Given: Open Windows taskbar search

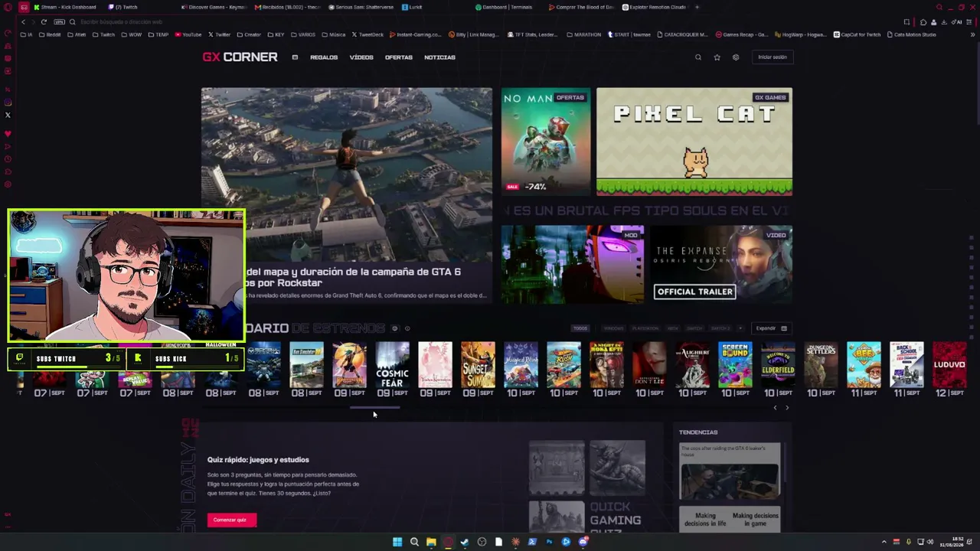Looking at the screenshot, I should (414, 542).
